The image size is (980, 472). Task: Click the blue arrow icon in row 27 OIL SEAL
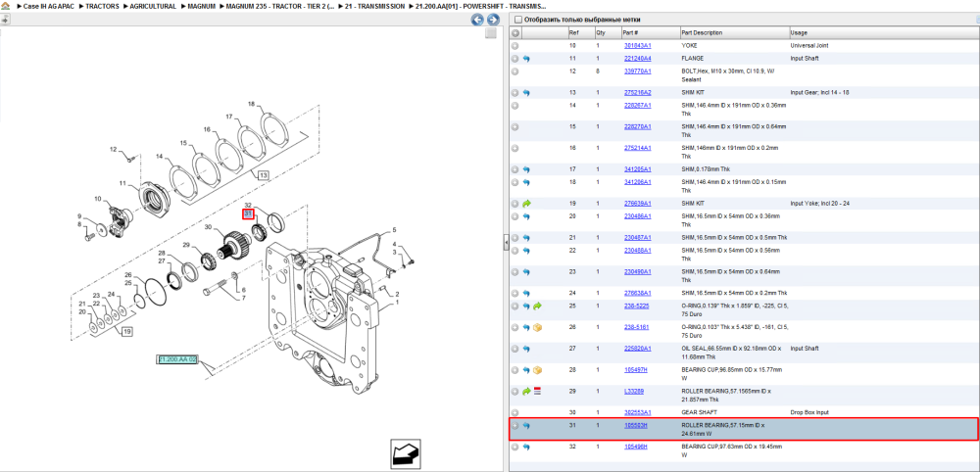pyautogui.click(x=526, y=349)
